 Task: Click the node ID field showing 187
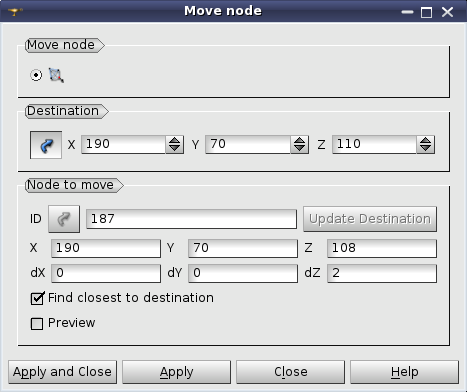click(191, 219)
